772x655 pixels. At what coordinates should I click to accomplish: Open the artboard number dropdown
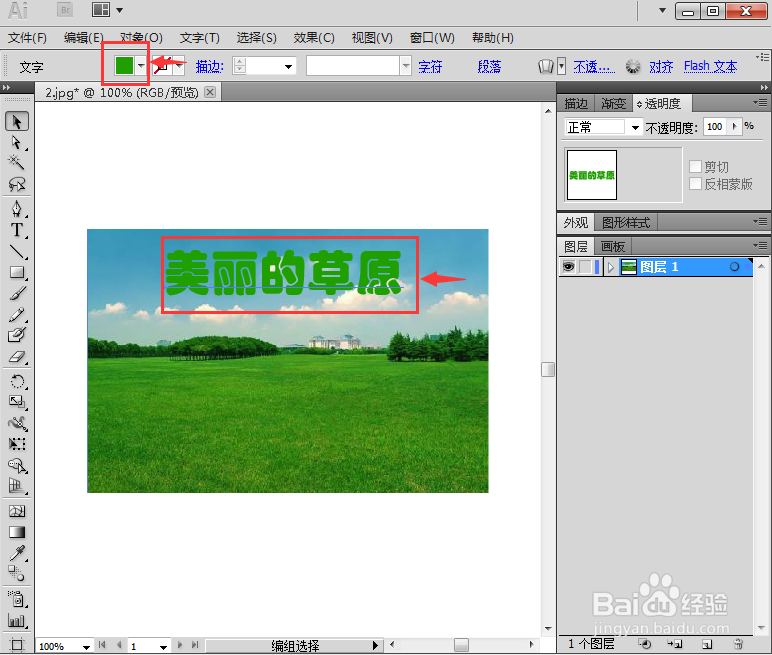tap(163, 647)
